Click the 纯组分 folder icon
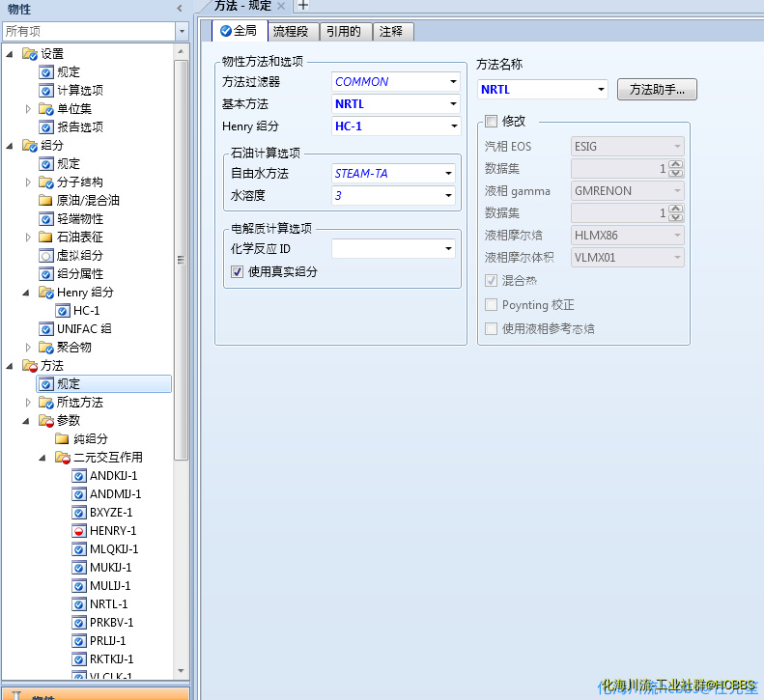The width and height of the screenshot is (764, 700). click(x=62, y=439)
